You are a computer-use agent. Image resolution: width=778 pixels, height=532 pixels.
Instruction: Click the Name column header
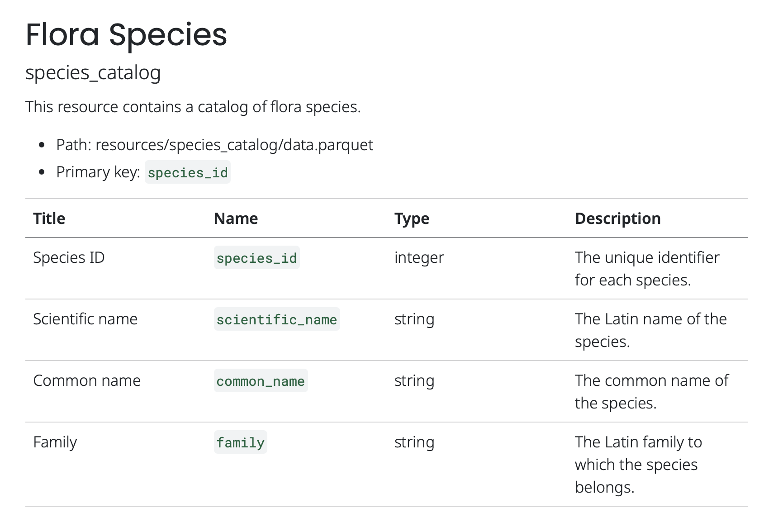pyautogui.click(x=236, y=218)
